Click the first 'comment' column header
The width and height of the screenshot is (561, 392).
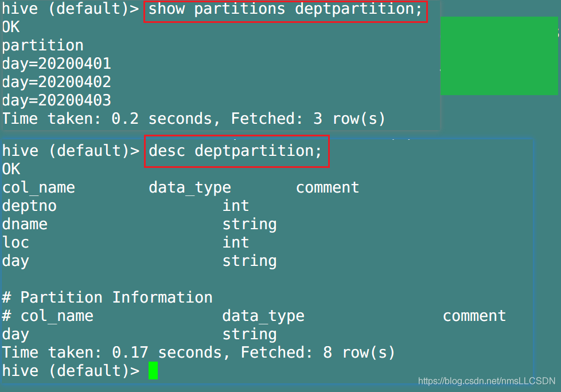tap(328, 188)
